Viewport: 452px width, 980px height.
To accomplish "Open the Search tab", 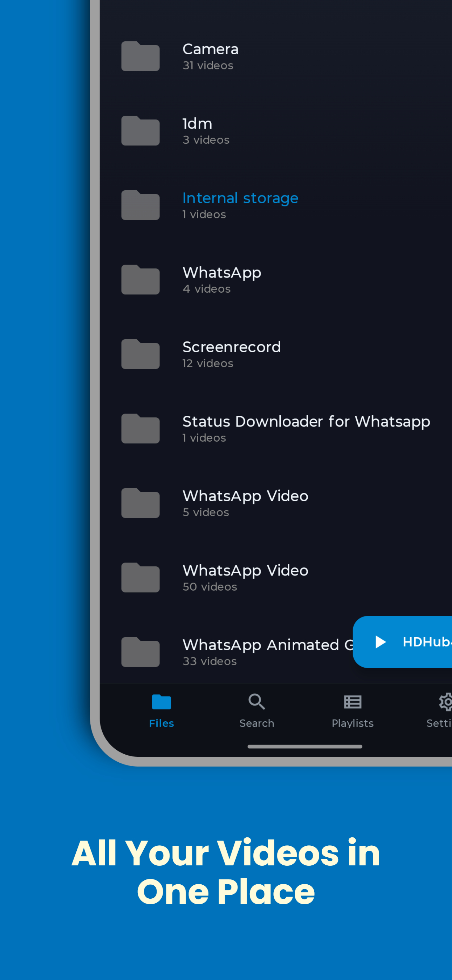I will coord(257,711).
